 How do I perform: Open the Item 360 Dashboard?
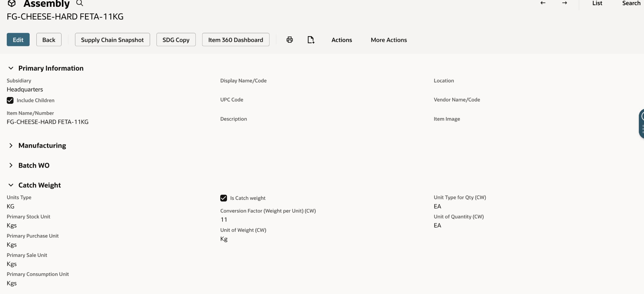(x=235, y=39)
